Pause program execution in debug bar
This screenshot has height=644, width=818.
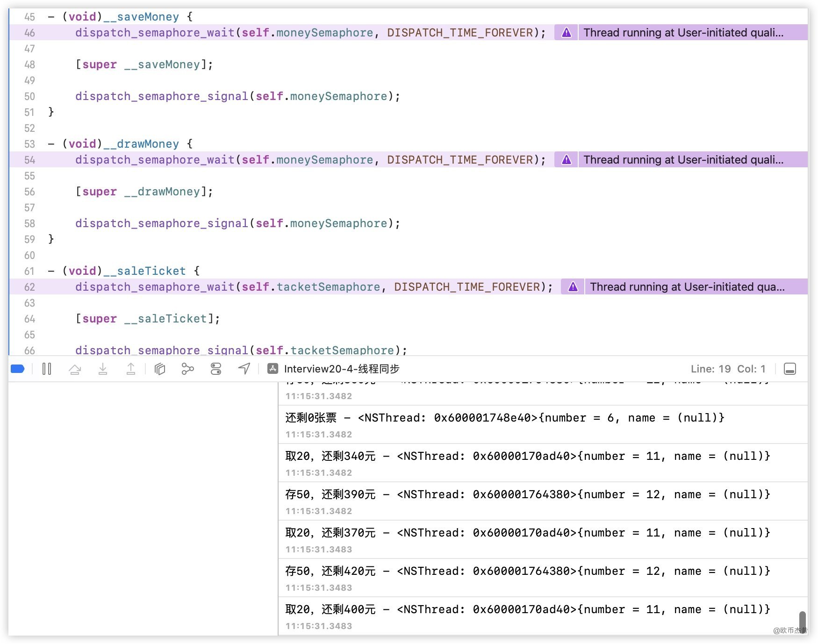coord(47,369)
